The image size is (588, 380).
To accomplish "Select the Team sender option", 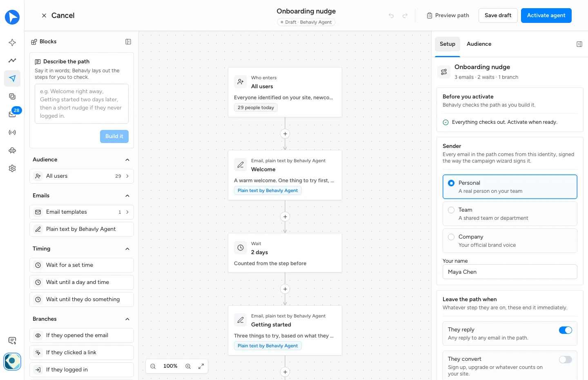I will click(x=510, y=214).
